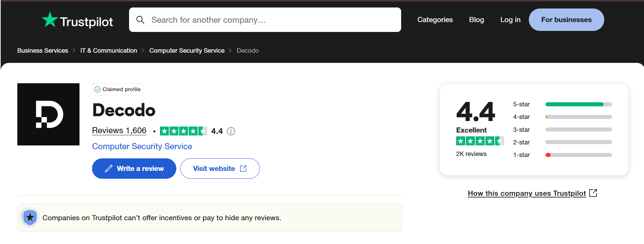Click the incentives notice text

tap(162, 218)
